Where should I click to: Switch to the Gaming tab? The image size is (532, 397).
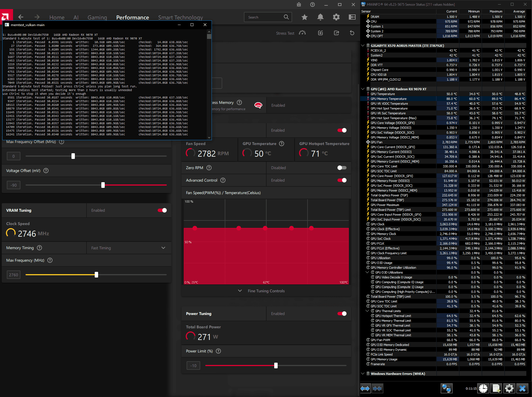click(x=97, y=17)
